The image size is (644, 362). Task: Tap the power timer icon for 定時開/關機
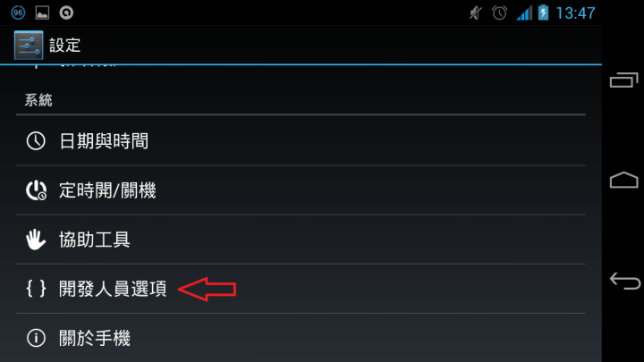click(x=36, y=190)
